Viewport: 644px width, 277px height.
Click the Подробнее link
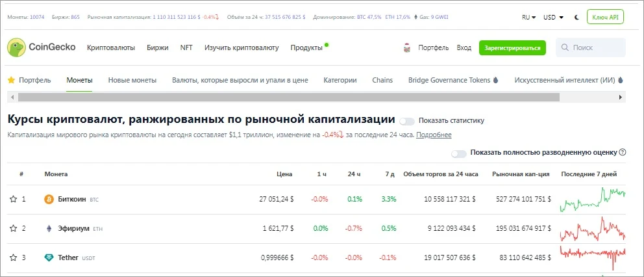click(434, 135)
